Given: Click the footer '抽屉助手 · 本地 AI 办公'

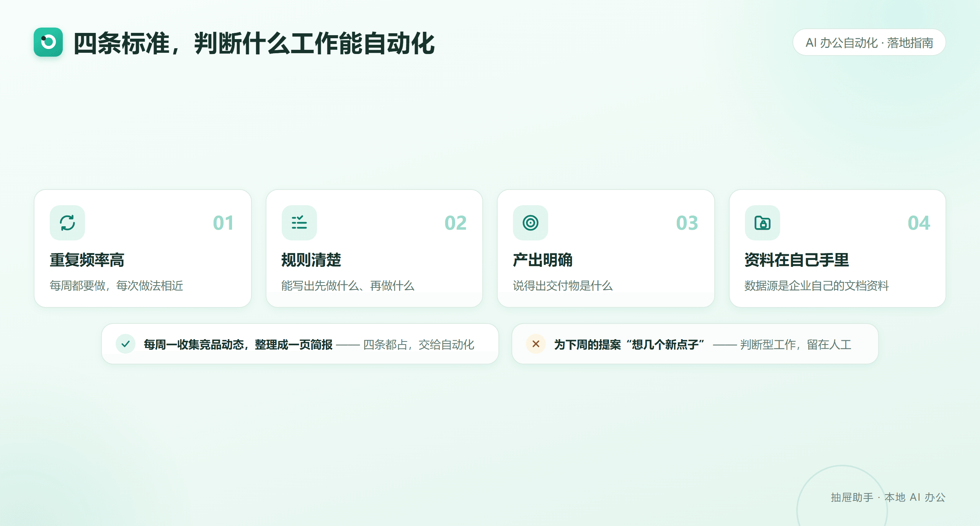Looking at the screenshot, I should pyautogui.click(x=888, y=497).
